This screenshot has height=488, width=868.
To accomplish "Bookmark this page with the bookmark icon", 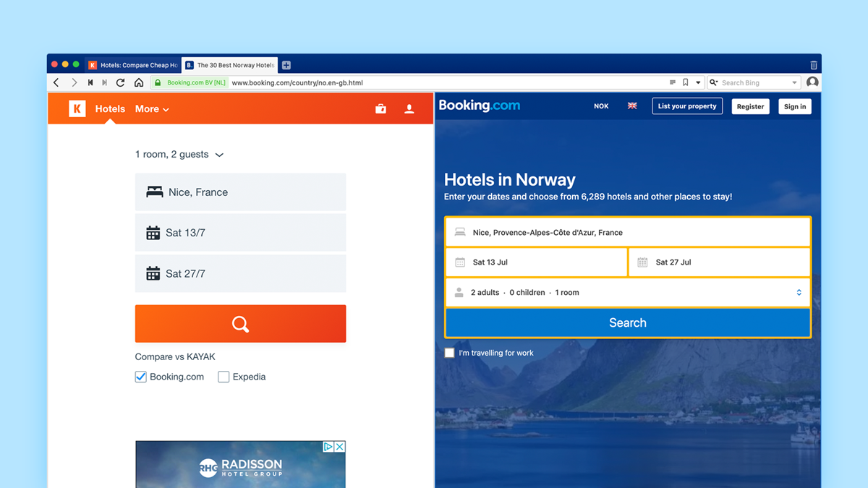I will point(686,83).
